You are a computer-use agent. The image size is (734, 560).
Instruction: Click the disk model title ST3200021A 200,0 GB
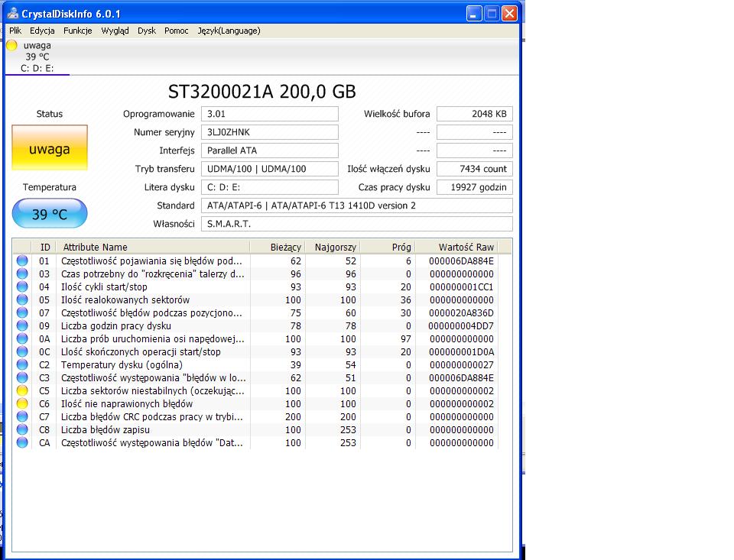(262, 91)
